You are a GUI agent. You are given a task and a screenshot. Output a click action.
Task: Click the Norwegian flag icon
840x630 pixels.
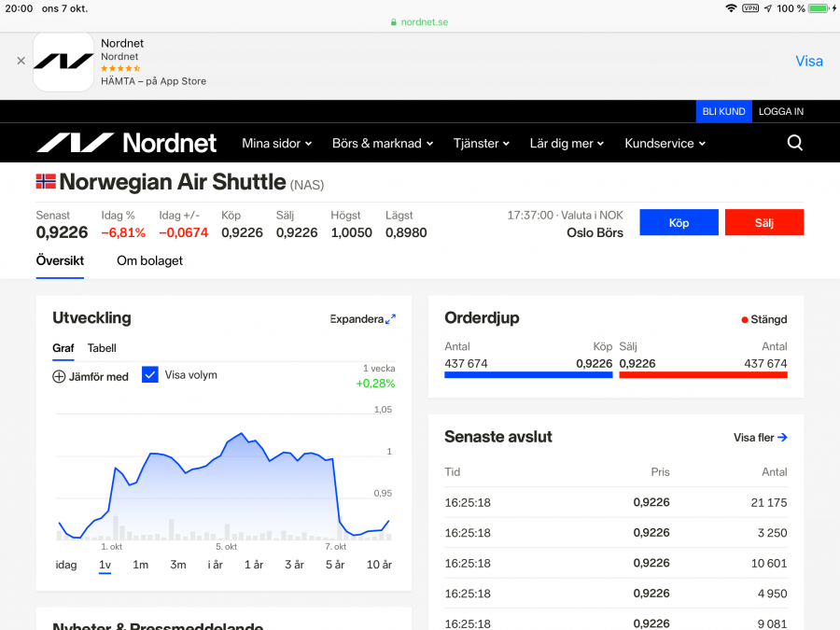coord(46,181)
